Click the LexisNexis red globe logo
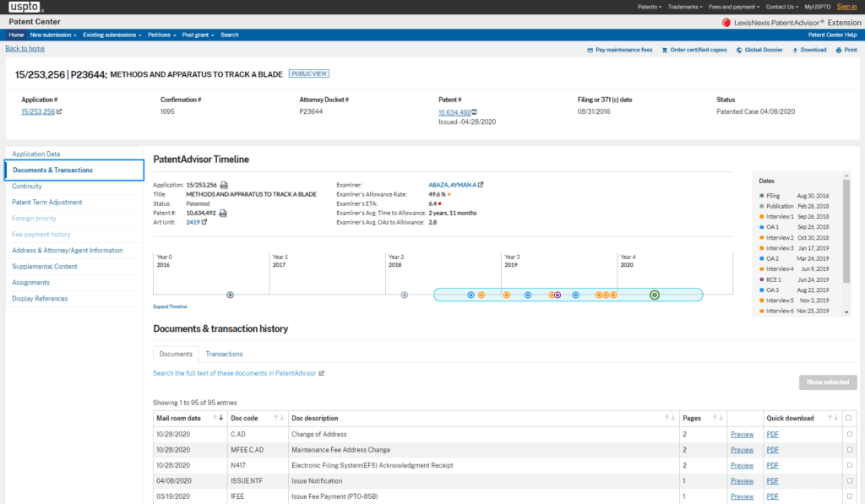The height and width of the screenshot is (504, 865). pos(726,23)
